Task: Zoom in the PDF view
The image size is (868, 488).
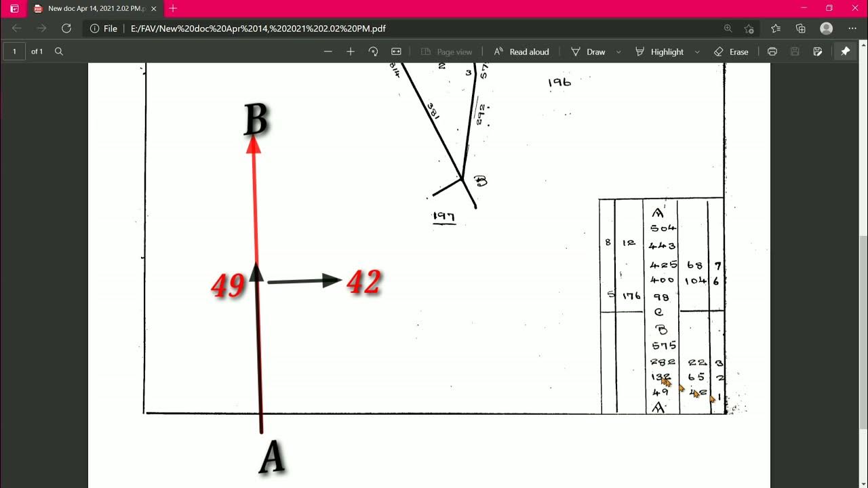Action: pyautogui.click(x=351, y=52)
